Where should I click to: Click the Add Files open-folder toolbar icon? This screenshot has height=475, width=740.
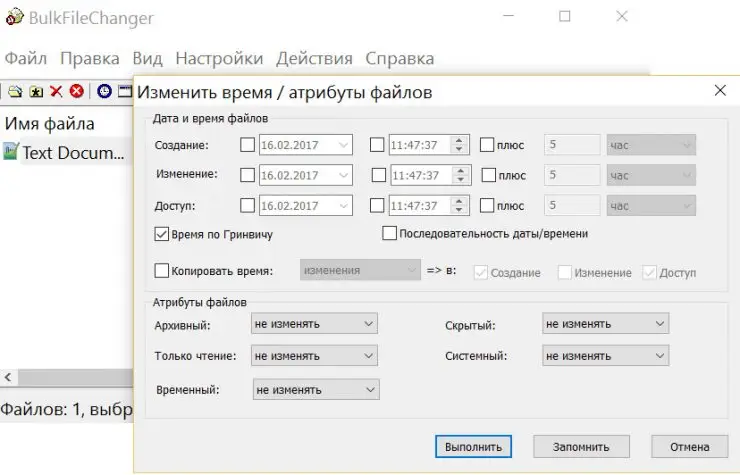[15, 91]
